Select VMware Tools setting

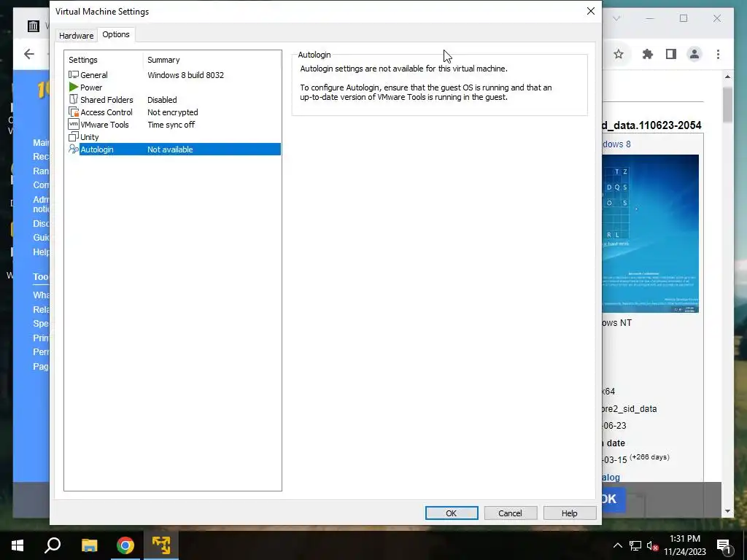pos(174,124)
